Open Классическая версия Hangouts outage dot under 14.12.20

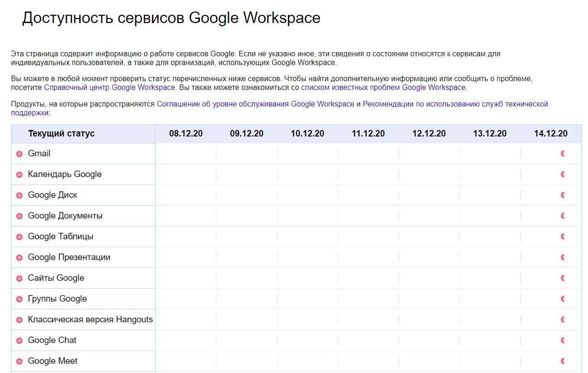(563, 320)
